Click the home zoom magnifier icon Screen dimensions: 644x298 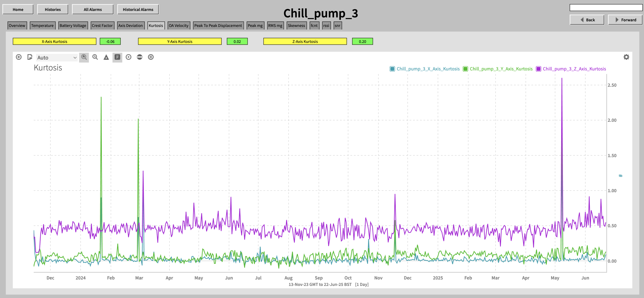[x=84, y=57]
